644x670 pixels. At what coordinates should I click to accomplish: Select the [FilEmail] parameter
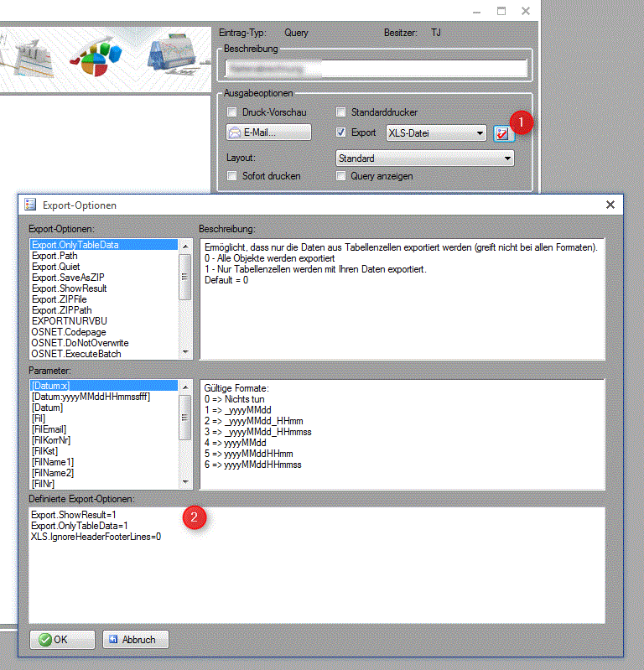click(x=49, y=428)
